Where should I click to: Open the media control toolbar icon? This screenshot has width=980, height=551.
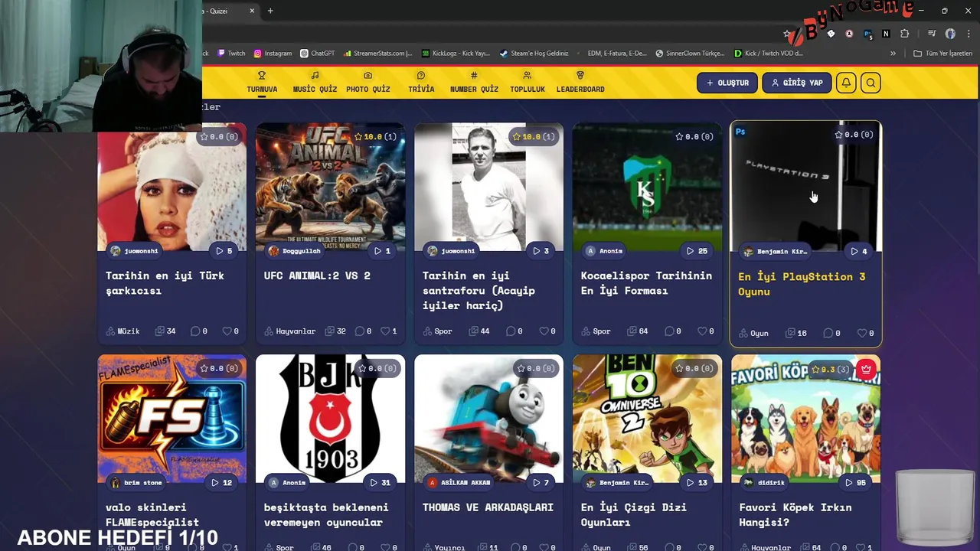click(931, 34)
